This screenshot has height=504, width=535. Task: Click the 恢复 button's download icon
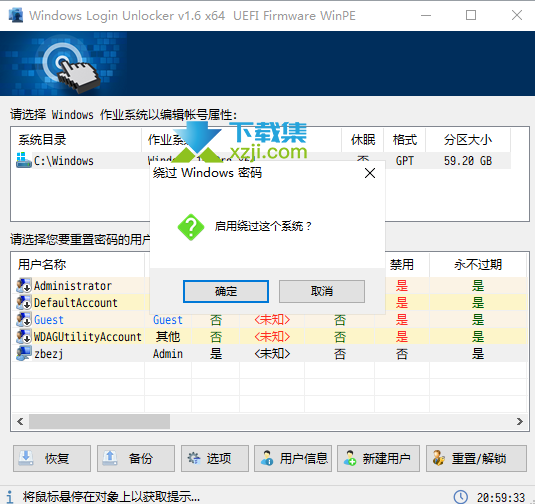(26, 458)
